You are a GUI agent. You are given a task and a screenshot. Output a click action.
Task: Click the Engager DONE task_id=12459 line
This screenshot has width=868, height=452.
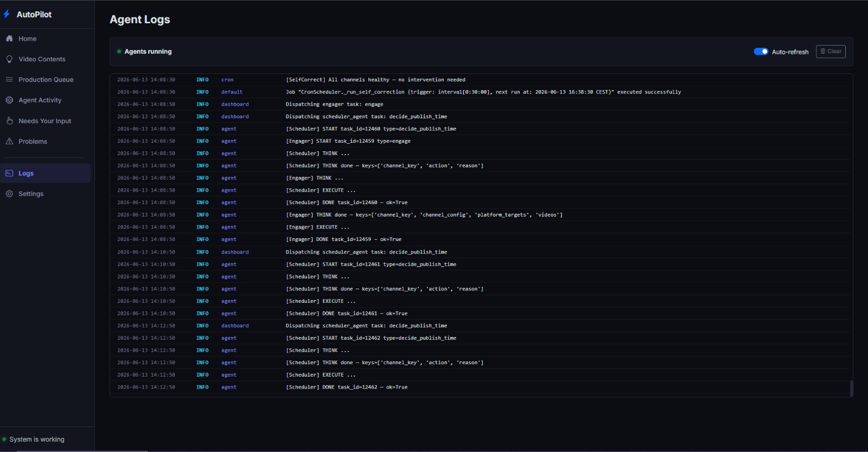point(343,239)
